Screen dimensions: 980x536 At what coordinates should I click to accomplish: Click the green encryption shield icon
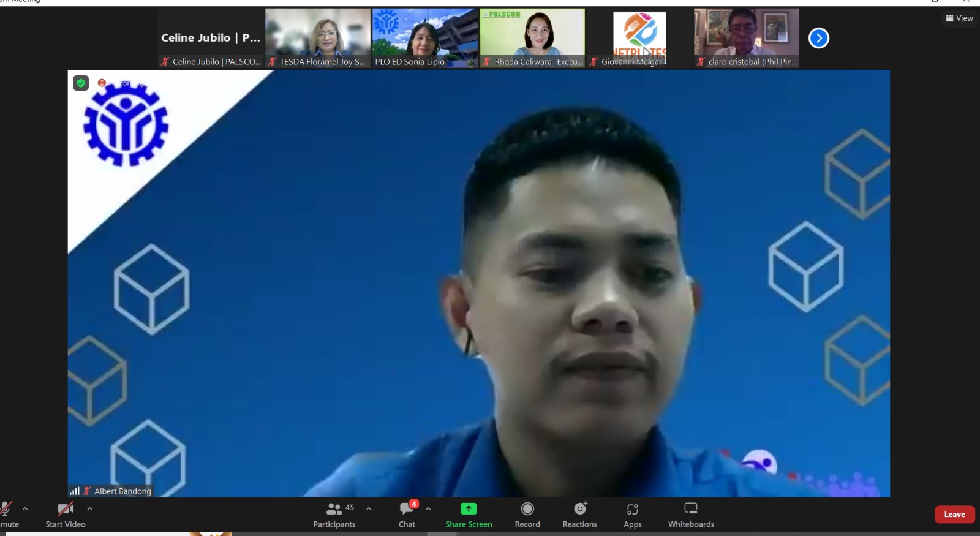pyautogui.click(x=81, y=83)
